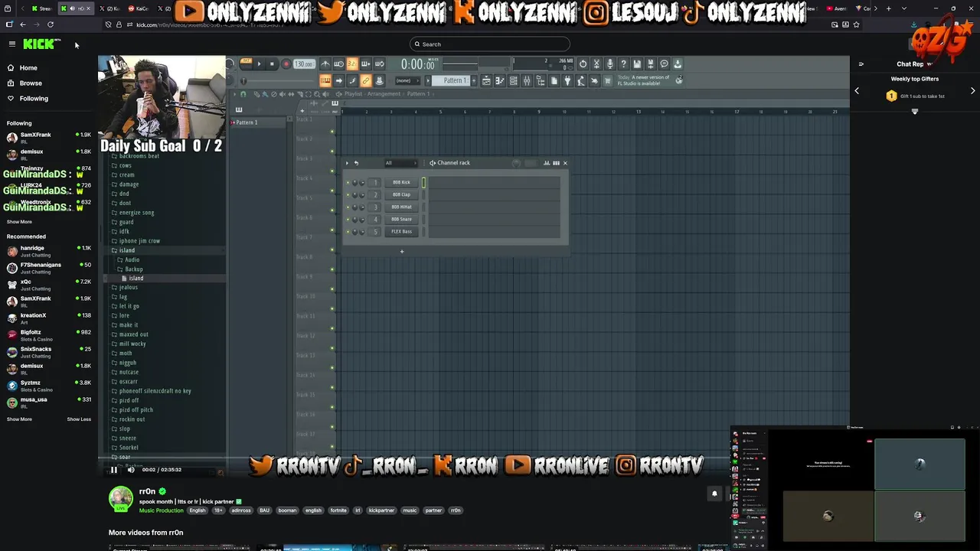Click the Music Production category link

tap(161, 510)
